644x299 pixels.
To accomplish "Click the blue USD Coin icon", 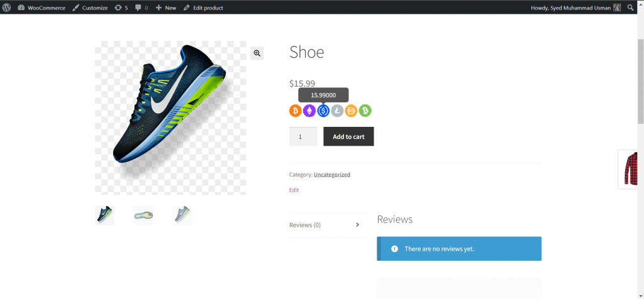I will coord(323,111).
